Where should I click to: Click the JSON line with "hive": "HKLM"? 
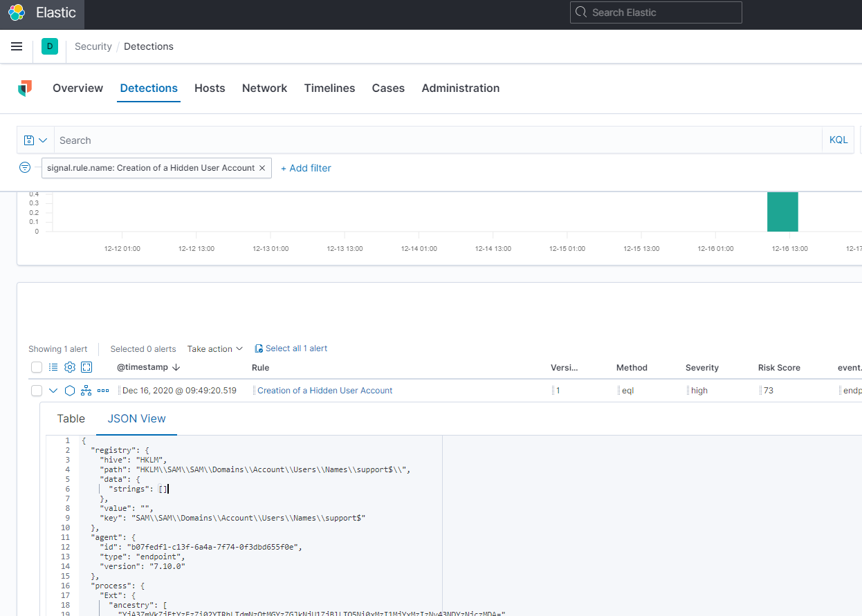[x=134, y=460]
